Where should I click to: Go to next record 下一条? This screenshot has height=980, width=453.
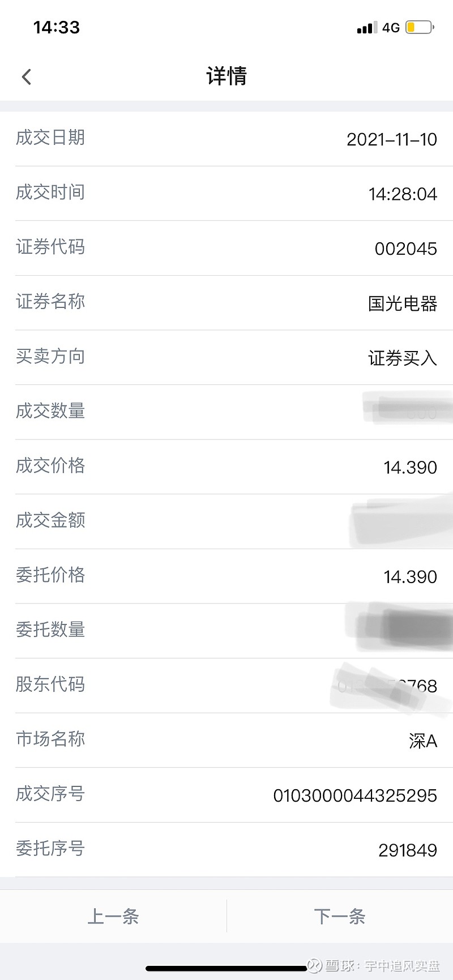click(x=340, y=916)
